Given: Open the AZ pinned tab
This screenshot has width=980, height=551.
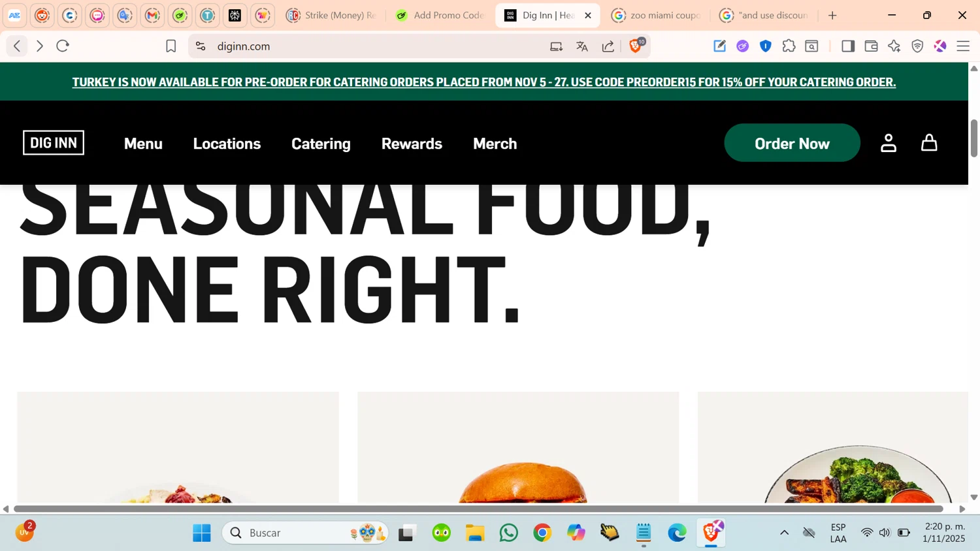Looking at the screenshot, I should [x=15, y=15].
